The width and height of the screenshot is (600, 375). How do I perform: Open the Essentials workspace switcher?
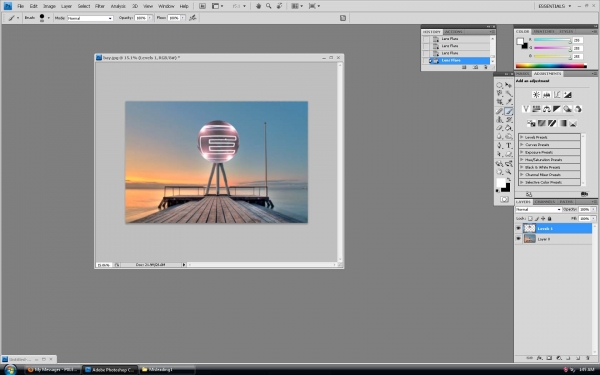pos(554,6)
